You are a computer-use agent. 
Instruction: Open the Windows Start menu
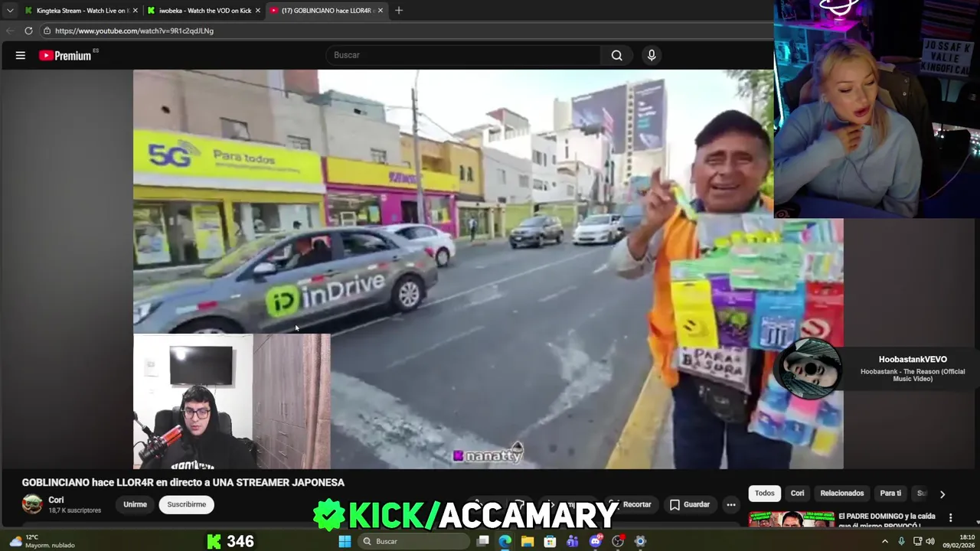tap(345, 541)
